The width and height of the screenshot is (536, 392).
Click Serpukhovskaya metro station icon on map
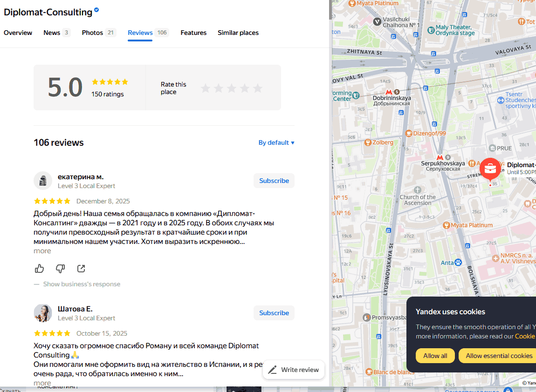(440, 157)
